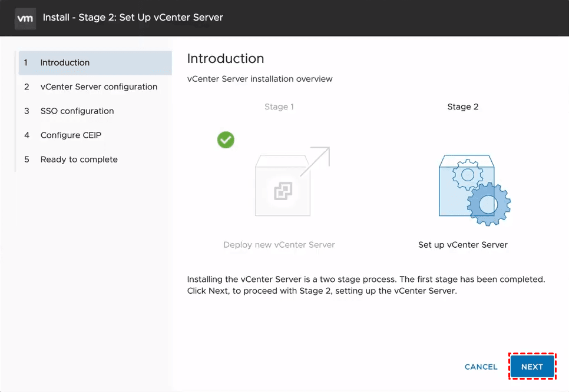The width and height of the screenshot is (569, 392).
Task: Cancel the vCenter Server setup wizard
Action: 481,367
